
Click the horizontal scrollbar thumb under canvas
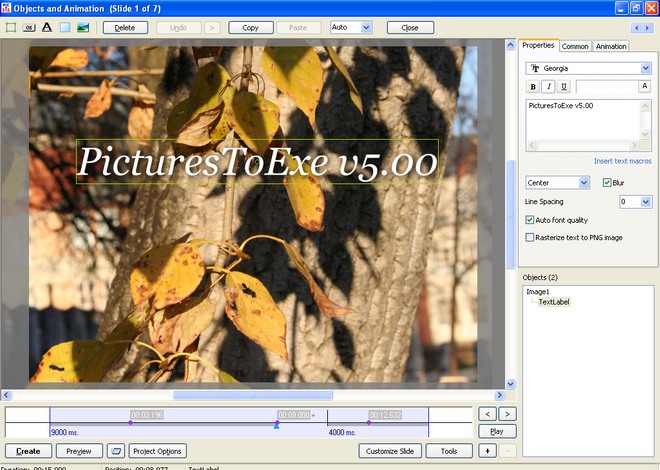253,395
